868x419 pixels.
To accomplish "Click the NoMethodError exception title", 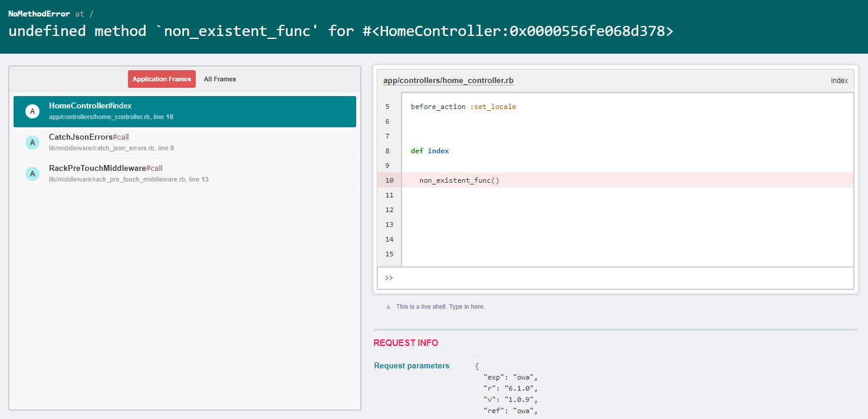I will point(40,14).
